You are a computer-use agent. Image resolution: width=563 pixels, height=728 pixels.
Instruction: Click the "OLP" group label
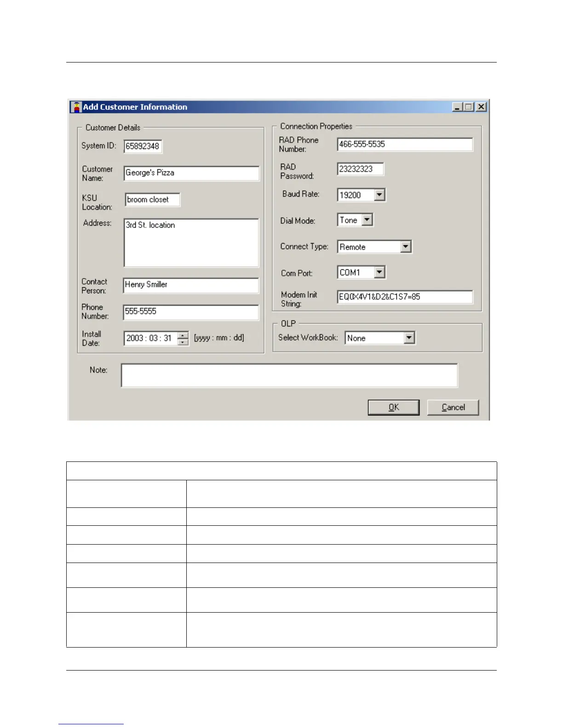coord(288,324)
